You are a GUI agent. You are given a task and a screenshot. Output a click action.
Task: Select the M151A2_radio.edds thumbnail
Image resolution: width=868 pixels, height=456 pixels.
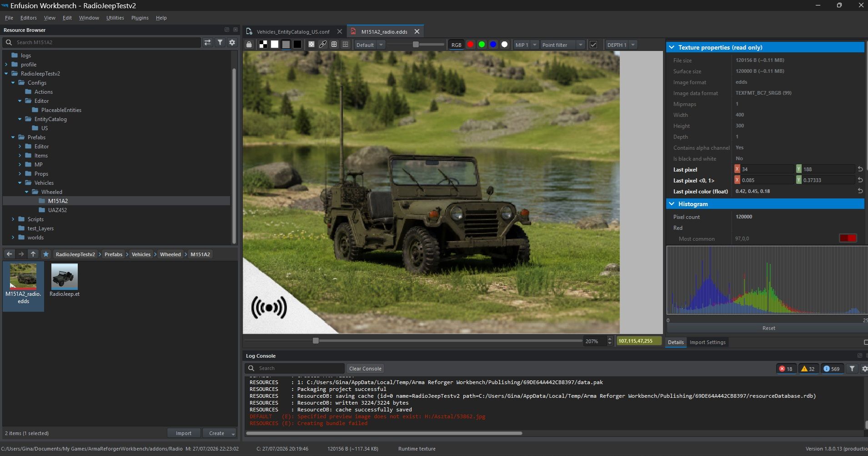(x=23, y=286)
